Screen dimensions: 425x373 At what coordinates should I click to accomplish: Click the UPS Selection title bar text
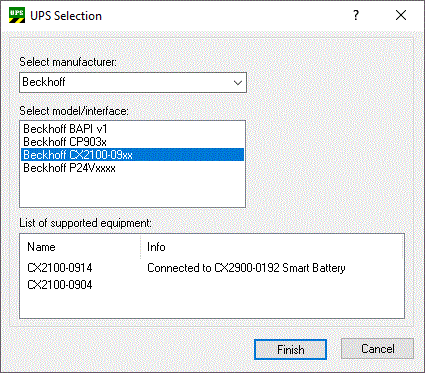[66, 16]
